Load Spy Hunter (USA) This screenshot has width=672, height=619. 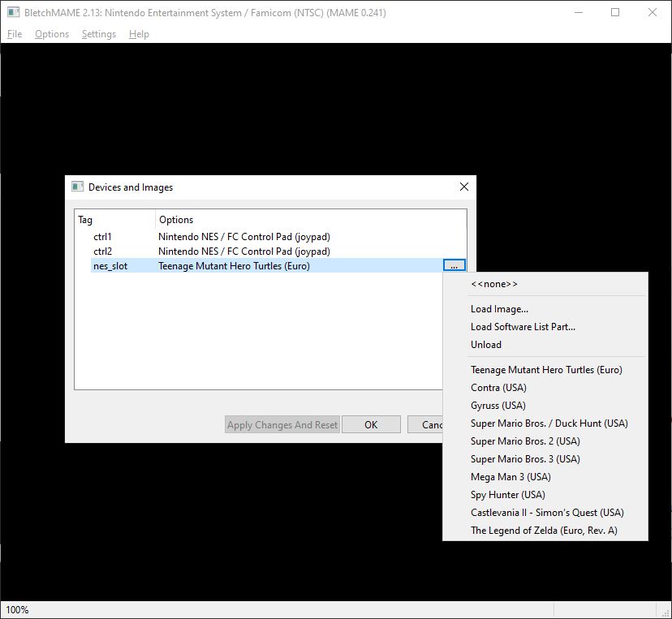click(x=545, y=495)
